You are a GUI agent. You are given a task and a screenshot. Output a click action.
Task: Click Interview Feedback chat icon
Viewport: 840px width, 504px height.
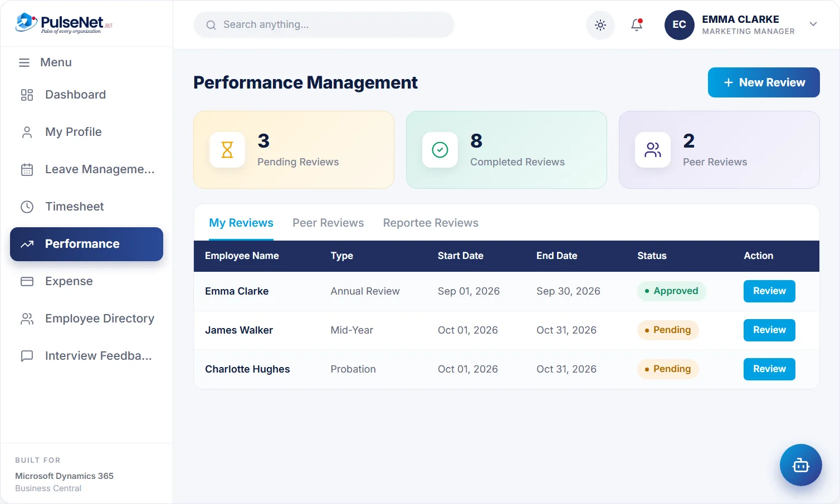(x=27, y=356)
